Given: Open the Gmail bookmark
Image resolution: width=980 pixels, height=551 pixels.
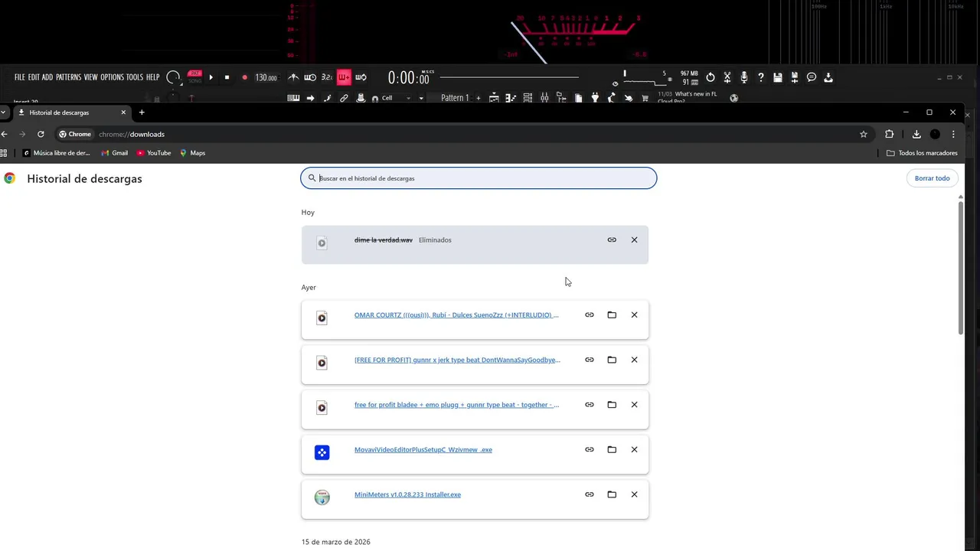Looking at the screenshot, I should pos(114,153).
